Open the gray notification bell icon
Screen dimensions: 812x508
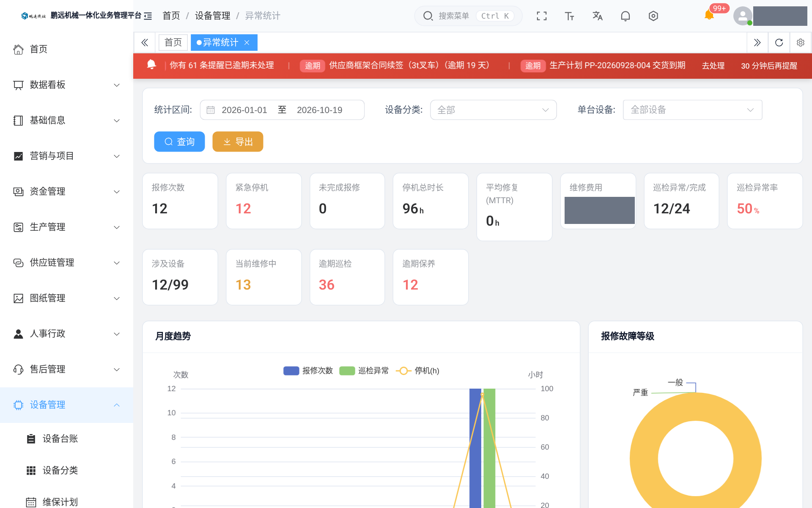(625, 16)
